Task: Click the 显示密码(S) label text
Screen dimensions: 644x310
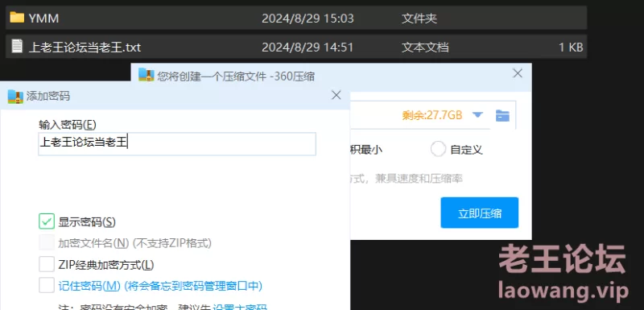Action: pyautogui.click(x=87, y=222)
